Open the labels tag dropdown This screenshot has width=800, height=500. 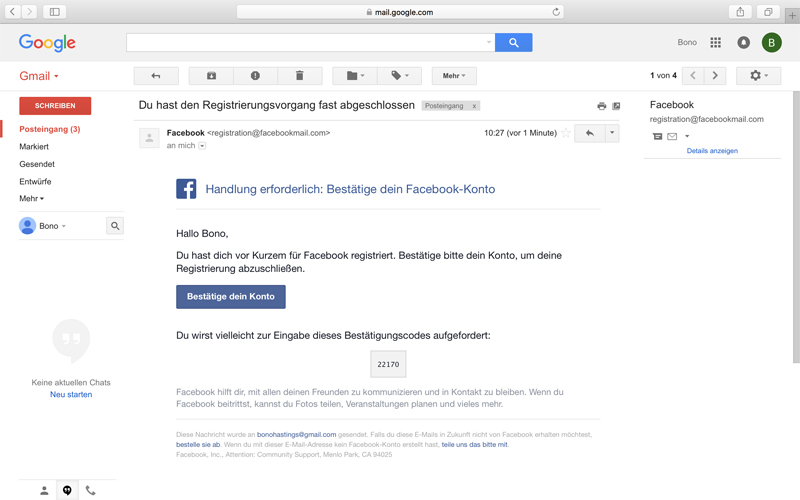(399, 76)
